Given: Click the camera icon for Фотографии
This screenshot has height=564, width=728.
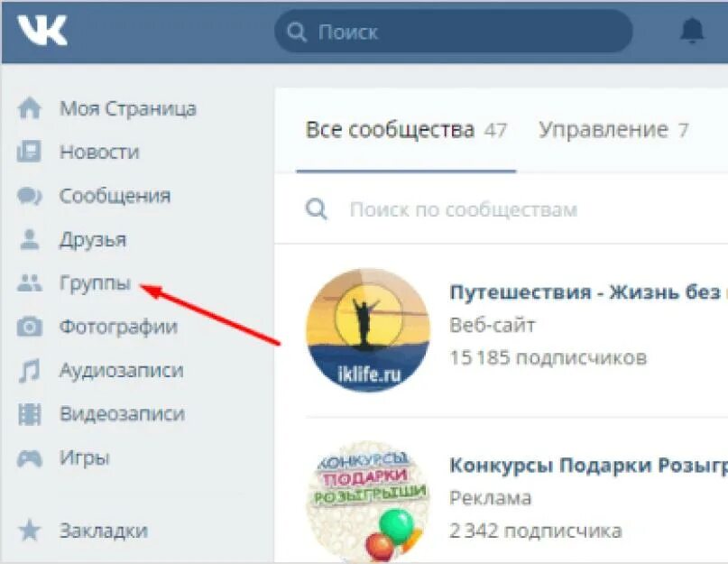Looking at the screenshot, I should pyautogui.click(x=28, y=327).
